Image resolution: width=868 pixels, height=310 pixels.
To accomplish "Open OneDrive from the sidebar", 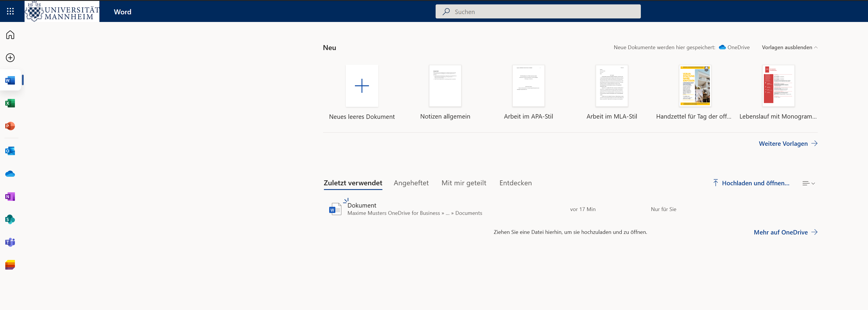I will (x=10, y=174).
